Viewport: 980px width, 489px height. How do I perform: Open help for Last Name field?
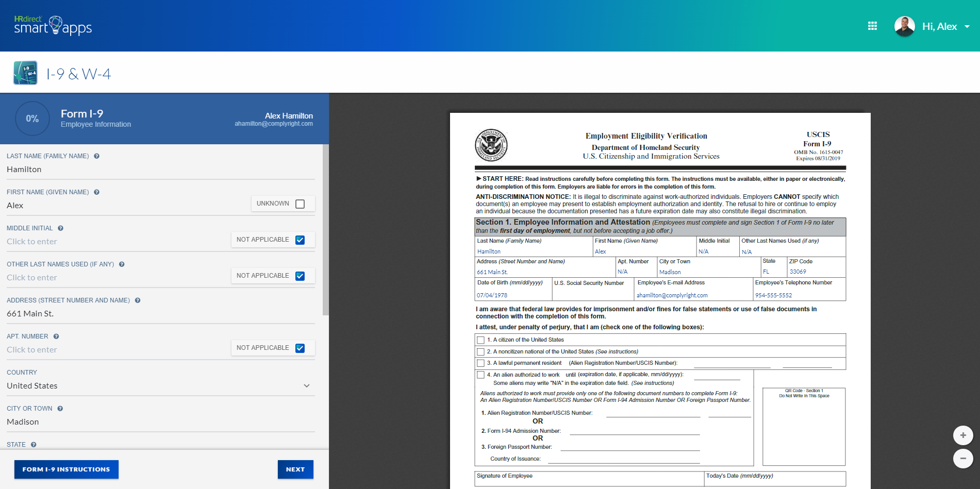[x=96, y=156]
